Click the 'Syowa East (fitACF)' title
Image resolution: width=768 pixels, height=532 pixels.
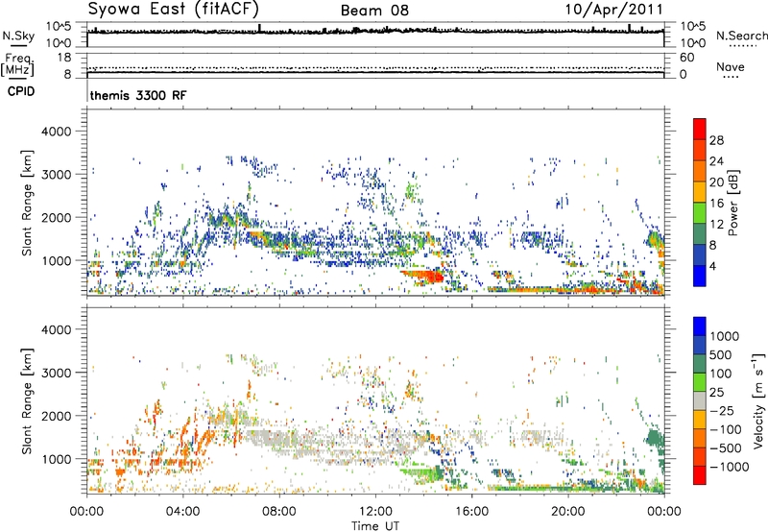click(x=173, y=9)
